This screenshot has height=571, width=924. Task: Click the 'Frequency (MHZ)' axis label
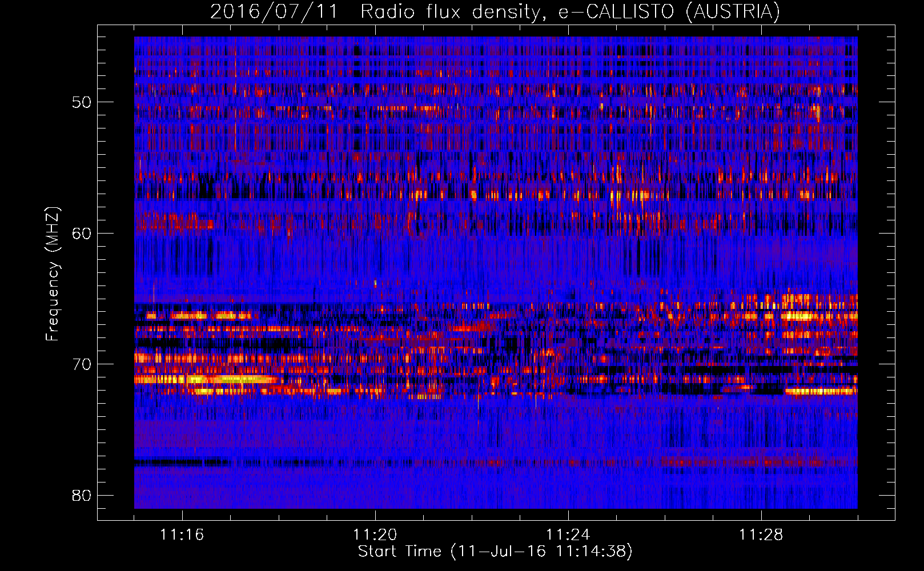tap(52, 274)
